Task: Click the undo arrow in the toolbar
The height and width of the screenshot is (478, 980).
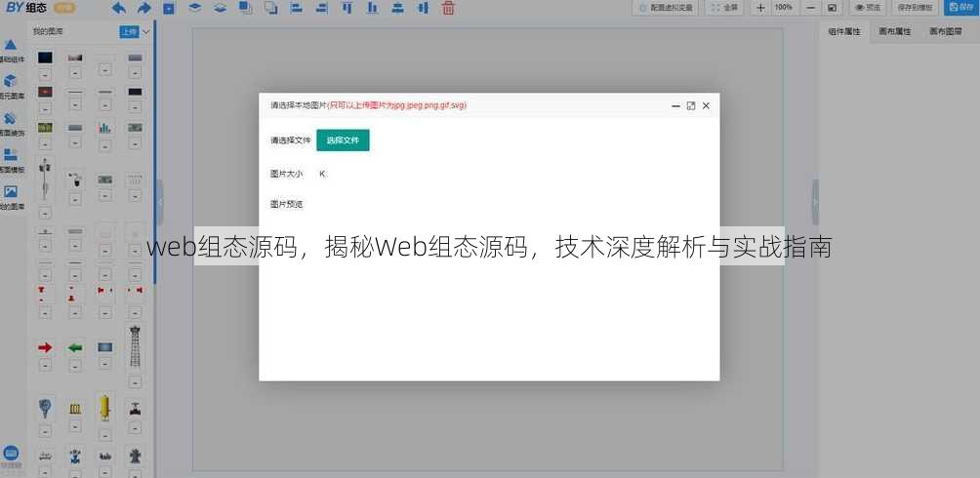Action: coord(119,8)
